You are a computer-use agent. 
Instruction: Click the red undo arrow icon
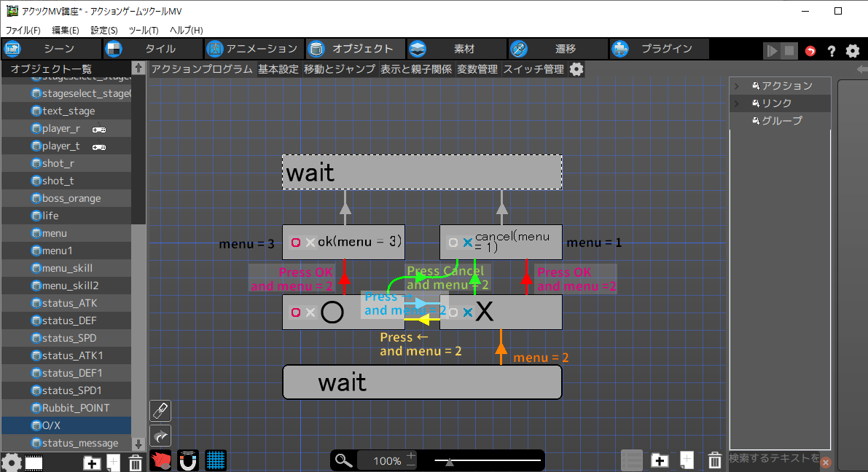point(810,50)
